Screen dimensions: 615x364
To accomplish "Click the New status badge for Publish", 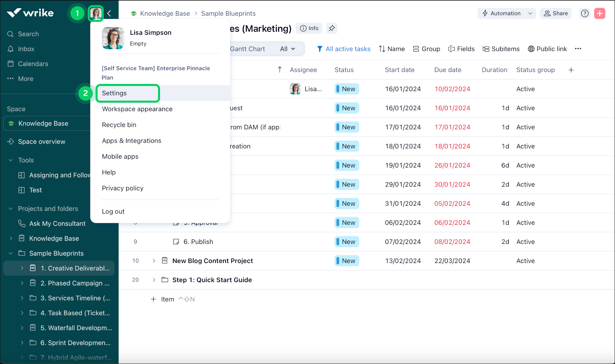I will [346, 242].
